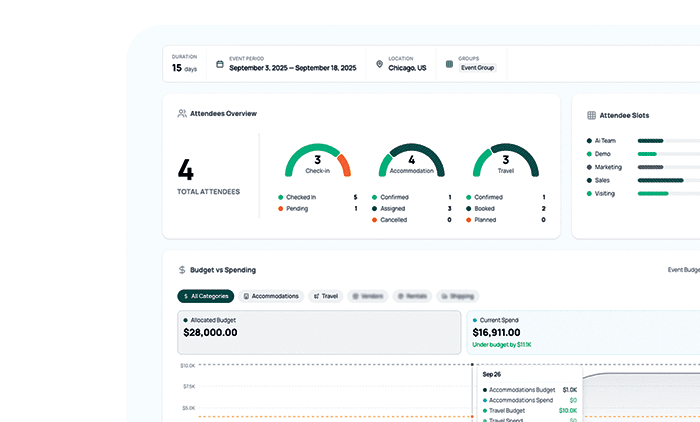Screen dimensions: 700x422
Task: Click the Accommodation gauge chart
Action: (412, 160)
